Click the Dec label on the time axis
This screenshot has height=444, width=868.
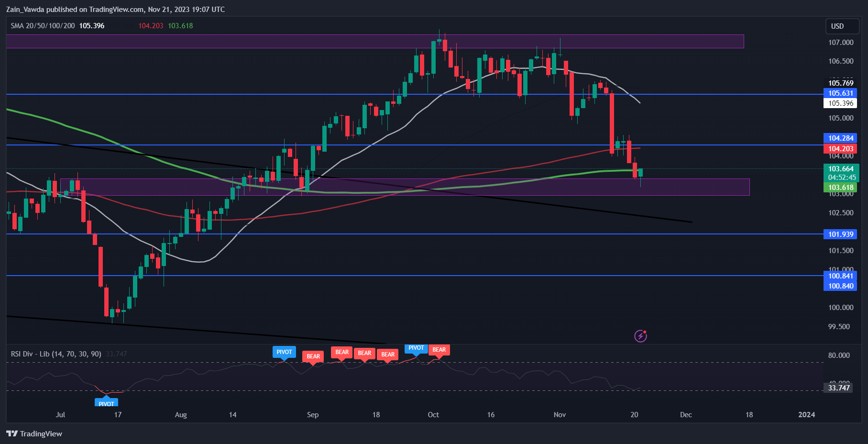[x=686, y=415]
